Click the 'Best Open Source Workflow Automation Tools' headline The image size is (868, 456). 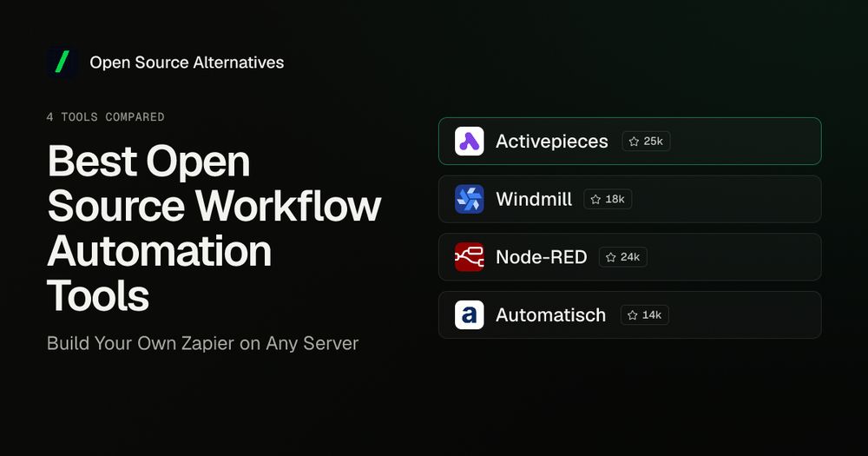214,228
